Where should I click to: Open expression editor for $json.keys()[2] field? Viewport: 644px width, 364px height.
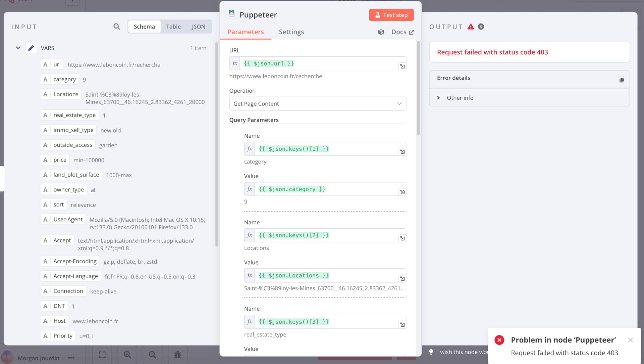(x=402, y=238)
